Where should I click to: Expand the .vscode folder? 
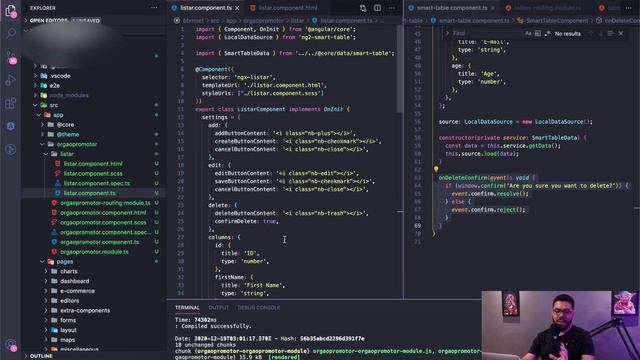60,76
